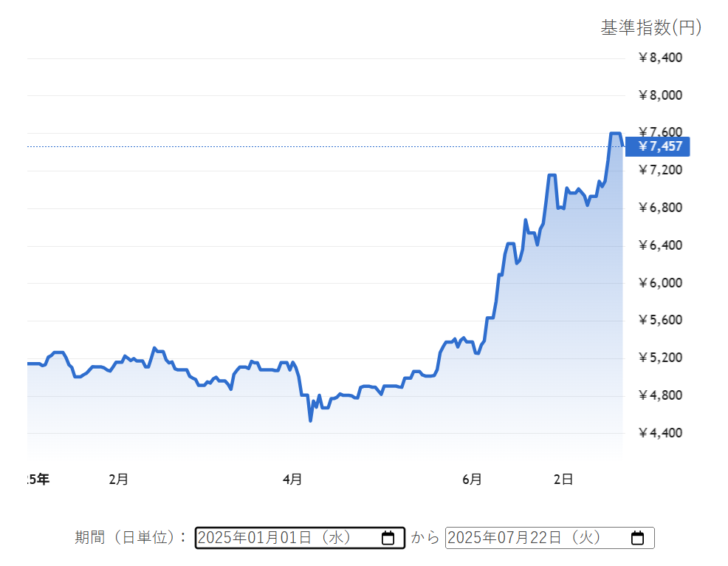
Task: Click the ¥4,400 y-axis label
Action: [660, 433]
